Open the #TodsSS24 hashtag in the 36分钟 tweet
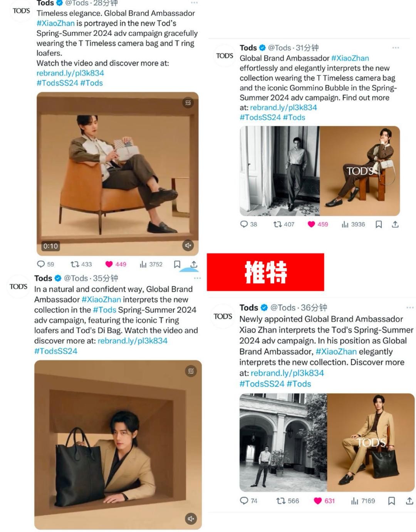The width and height of the screenshot is (416, 532). click(262, 384)
